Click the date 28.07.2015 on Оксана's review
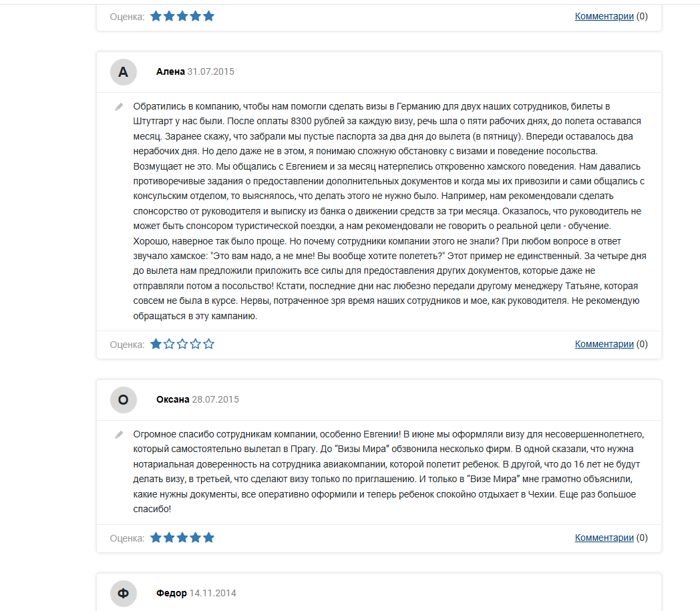The width and height of the screenshot is (700, 611). pos(216,399)
